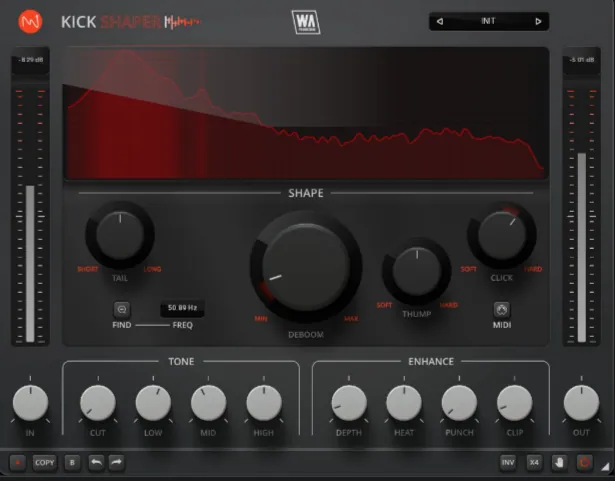Image resolution: width=615 pixels, height=481 pixels.
Task: Click the COPY button
Action: click(44, 463)
